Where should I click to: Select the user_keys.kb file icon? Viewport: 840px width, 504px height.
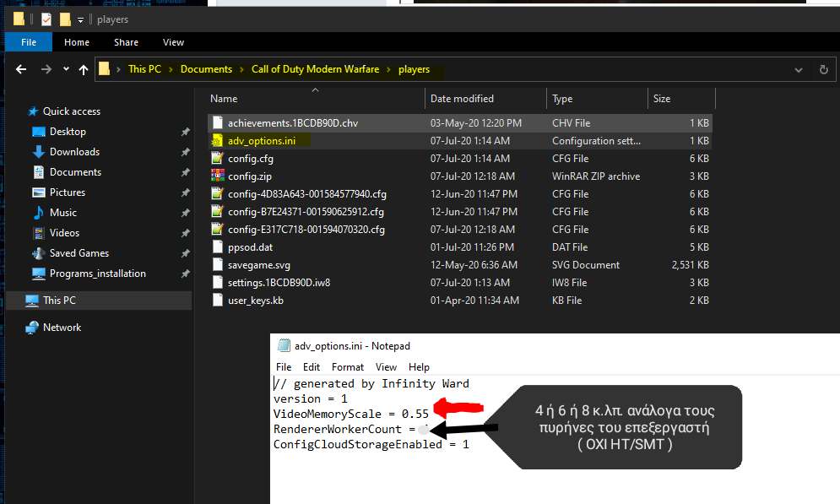tap(218, 300)
